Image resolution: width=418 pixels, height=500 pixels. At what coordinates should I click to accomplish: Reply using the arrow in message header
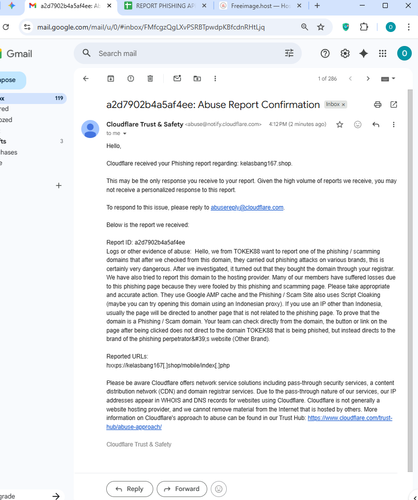(x=376, y=125)
